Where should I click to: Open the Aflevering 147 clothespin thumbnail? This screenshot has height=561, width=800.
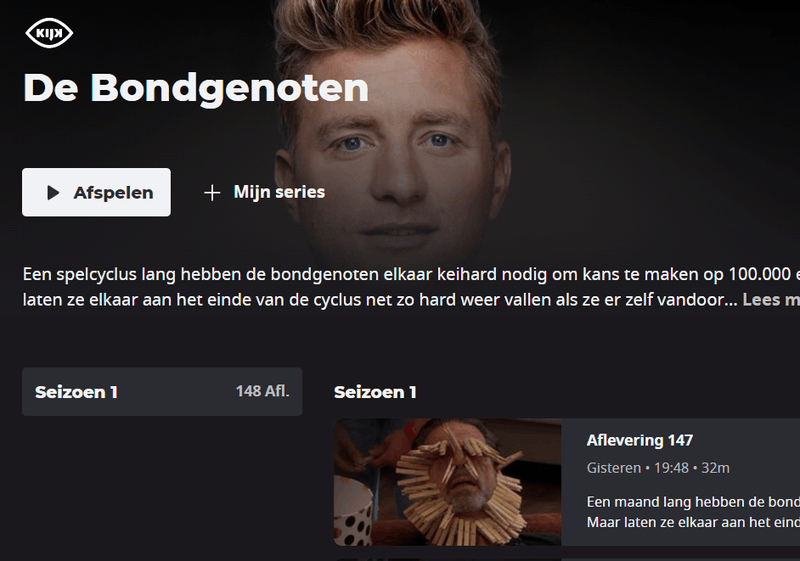pos(447,482)
